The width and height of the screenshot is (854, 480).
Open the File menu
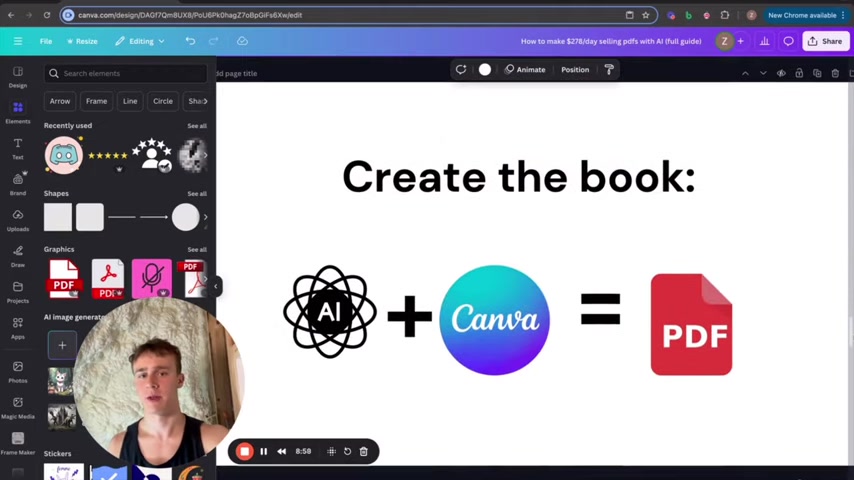click(46, 41)
